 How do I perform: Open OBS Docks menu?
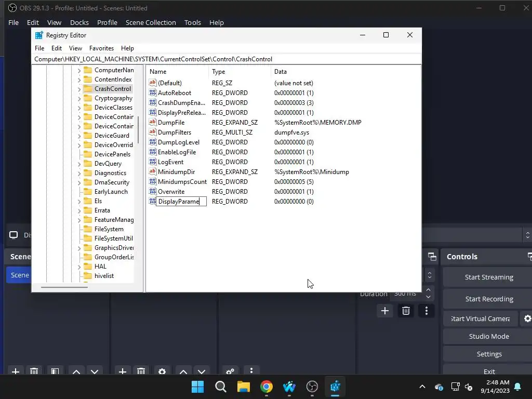coord(79,22)
